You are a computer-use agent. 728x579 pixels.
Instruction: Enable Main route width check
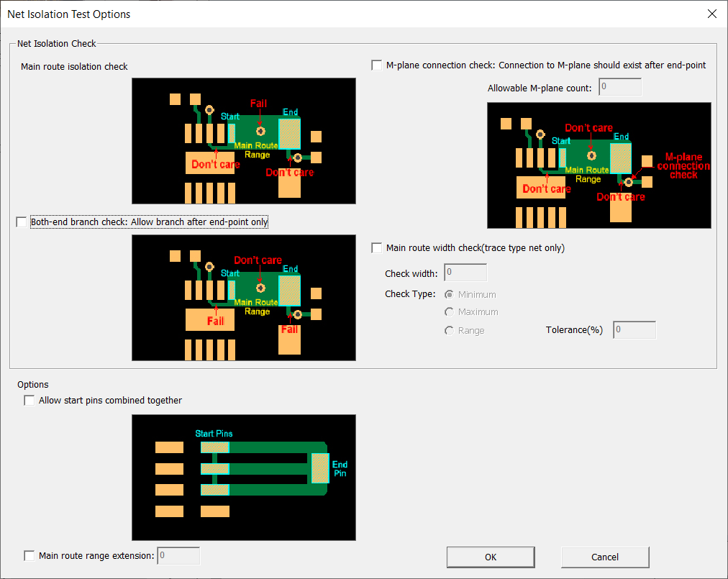tap(377, 248)
